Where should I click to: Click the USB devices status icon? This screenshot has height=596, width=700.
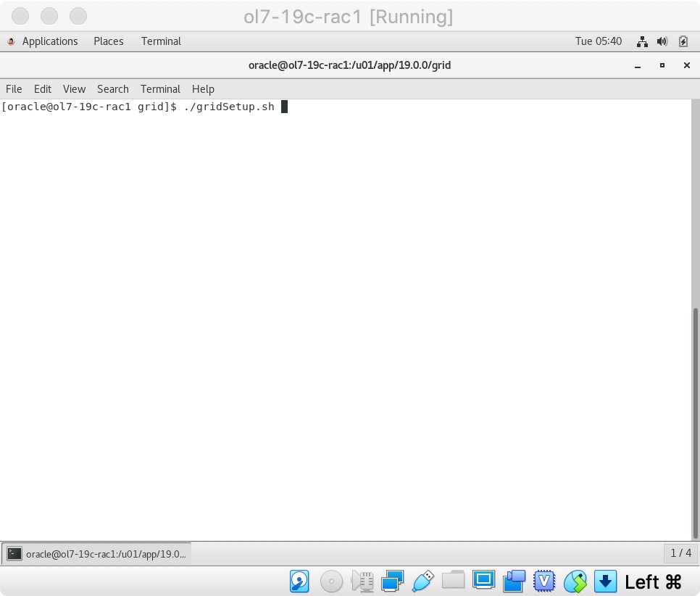(x=422, y=581)
